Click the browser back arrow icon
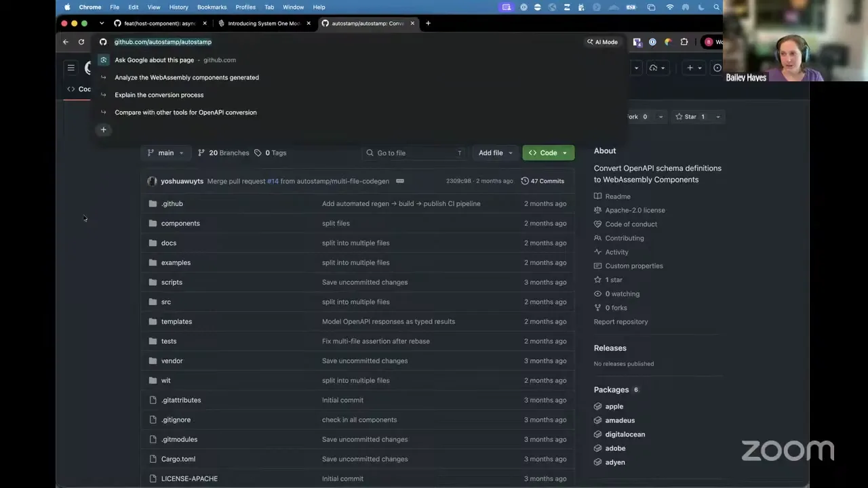Image resolution: width=868 pixels, height=488 pixels. (x=66, y=42)
